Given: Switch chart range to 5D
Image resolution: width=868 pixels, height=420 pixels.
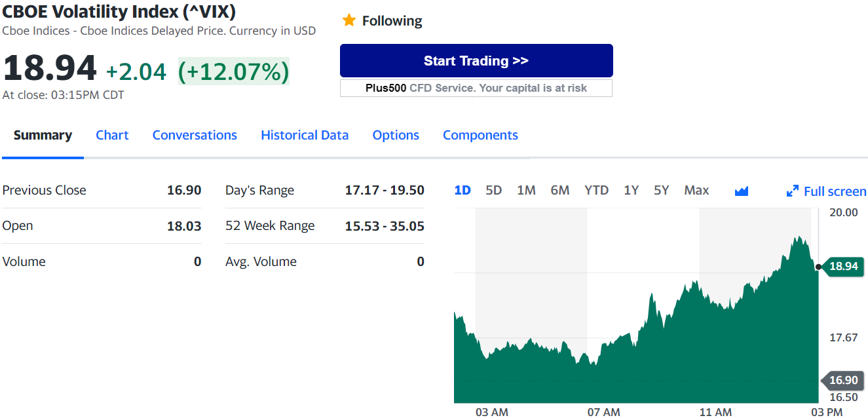Looking at the screenshot, I should click(493, 190).
